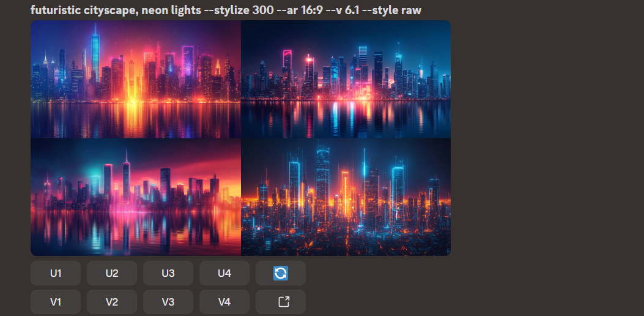Upscale fourth image with U4
Image resolution: width=644 pixels, height=316 pixels.
pos(224,273)
